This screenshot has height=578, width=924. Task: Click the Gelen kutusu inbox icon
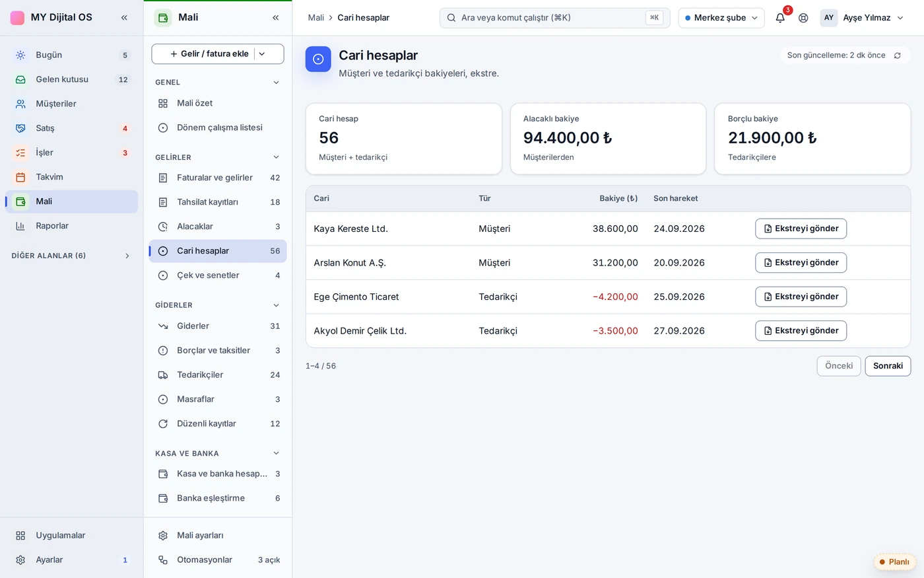click(20, 79)
